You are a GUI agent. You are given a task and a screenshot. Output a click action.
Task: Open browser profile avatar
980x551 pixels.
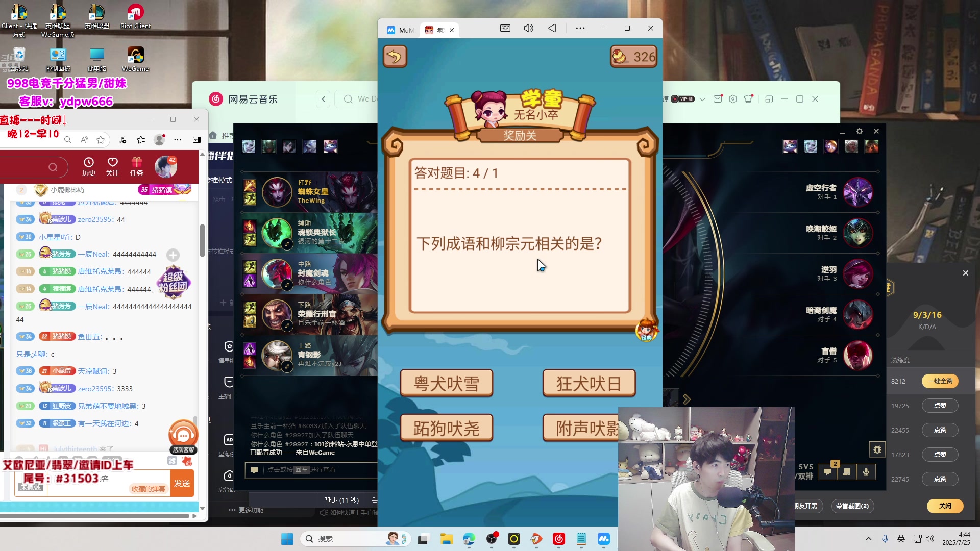point(160,140)
